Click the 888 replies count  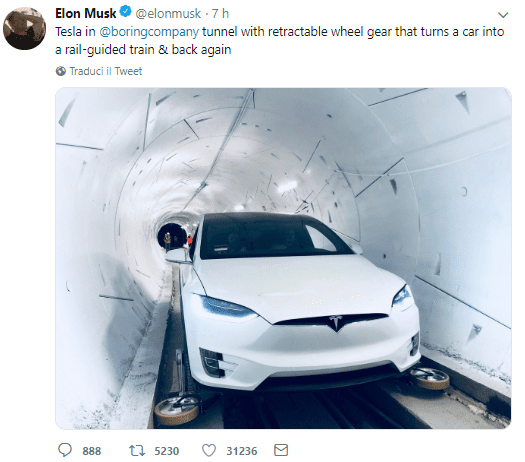[91, 451]
